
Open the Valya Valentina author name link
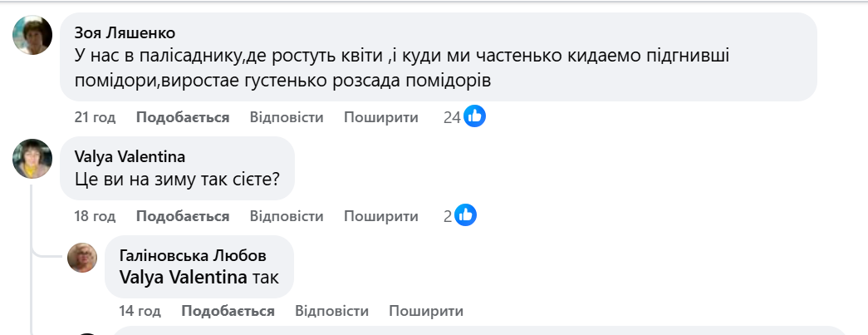point(130,156)
